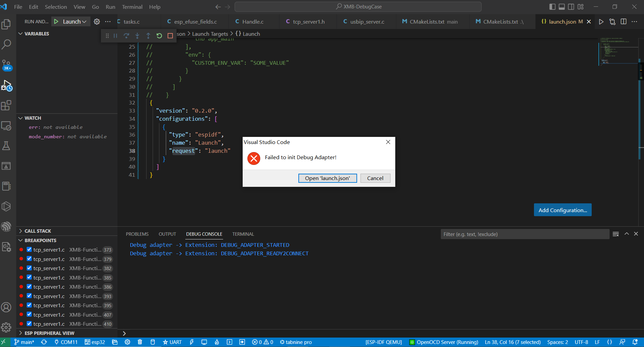Switch to the PROBLEMS panel tab
Viewport: 644px width, 347px height.
coord(137,234)
